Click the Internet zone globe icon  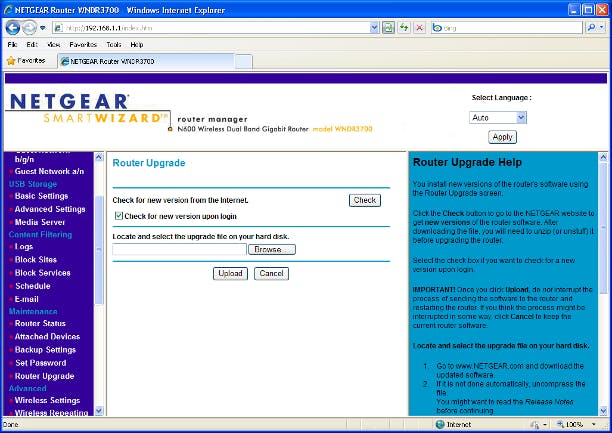coord(440,424)
